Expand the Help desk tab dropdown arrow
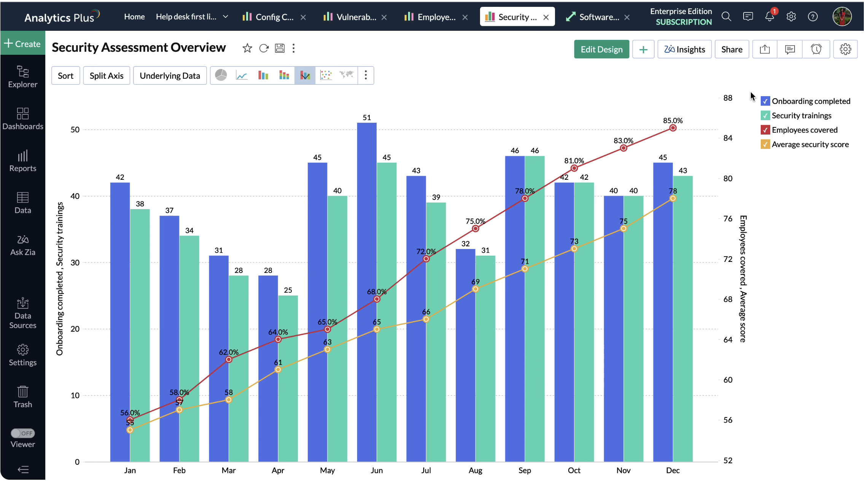 (226, 17)
